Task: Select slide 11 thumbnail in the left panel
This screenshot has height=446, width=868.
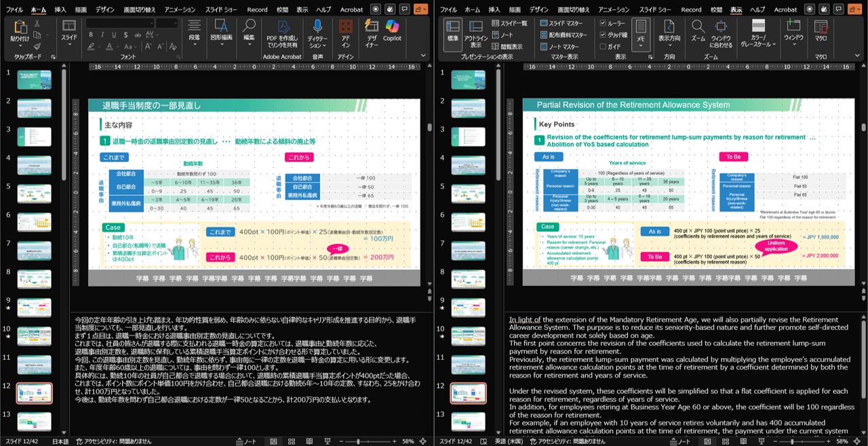Action: (x=34, y=364)
